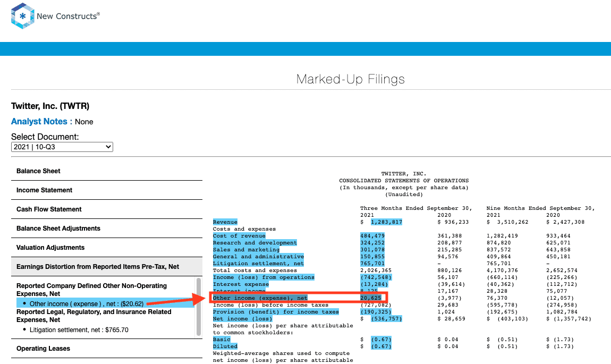Click the highlighted revenue value 1,283,817
Screen dimensions: 611x364
tap(386, 222)
